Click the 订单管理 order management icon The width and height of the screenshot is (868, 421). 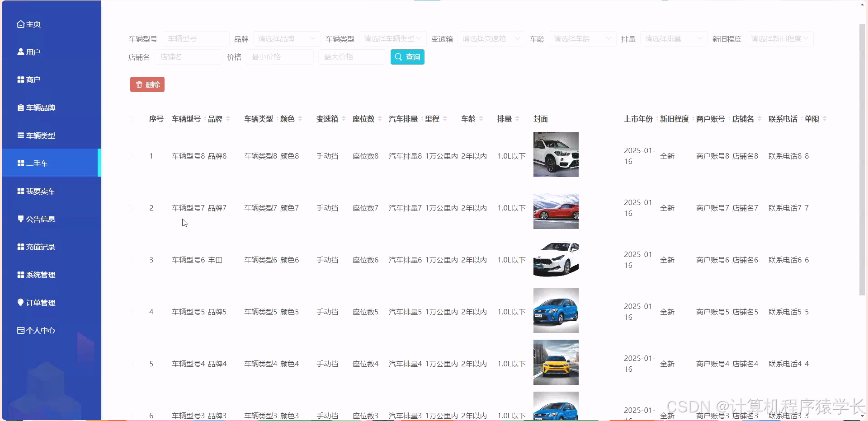coord(20,302)
